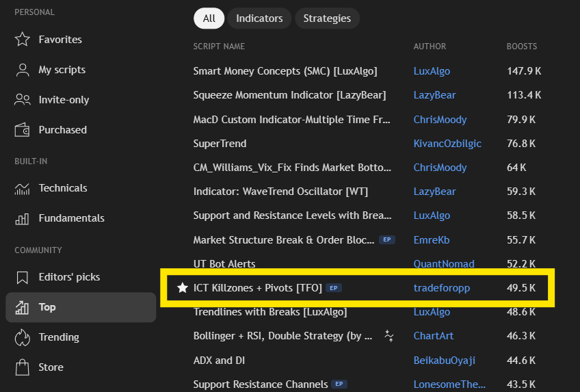Select SuperTrend script
This screenshot has height=392, width=580.
[220, 144]
